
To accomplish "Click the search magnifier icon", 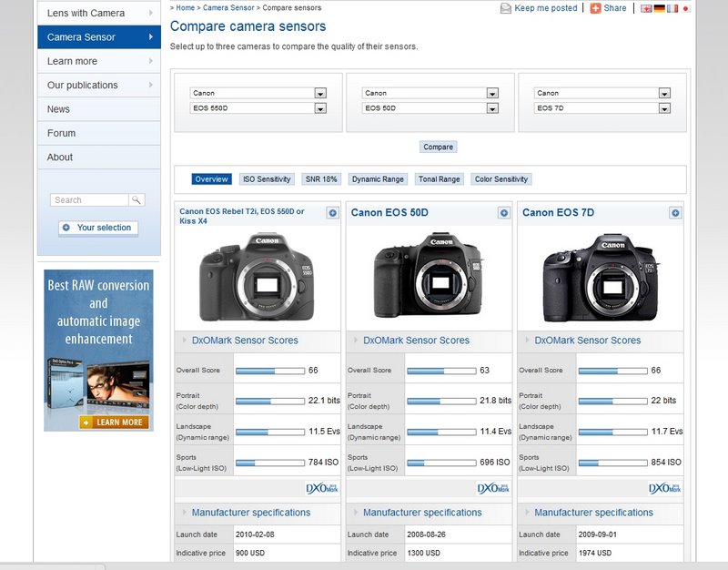I will (136, 200).
